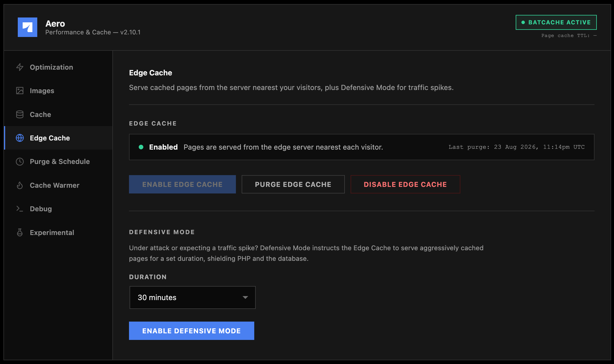Click the green Enabled status dot
Image resolution: width=614 pixels, height=364 pixels.
[141, 147]
